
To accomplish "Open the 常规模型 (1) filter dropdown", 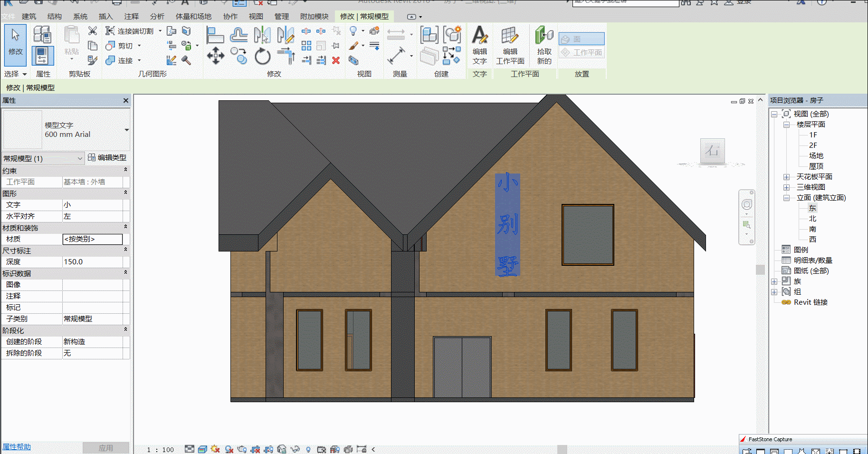I will coord(43,158).
